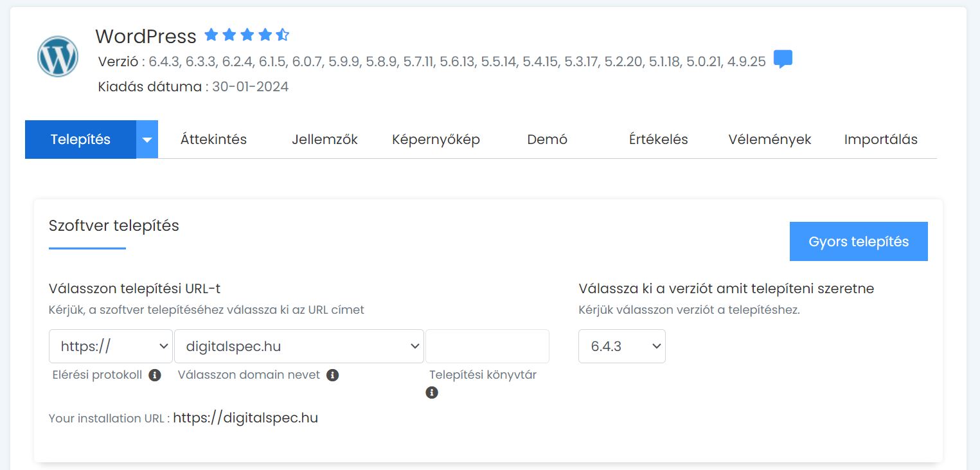Open the https:// protocol dropdown

(111, 347)
